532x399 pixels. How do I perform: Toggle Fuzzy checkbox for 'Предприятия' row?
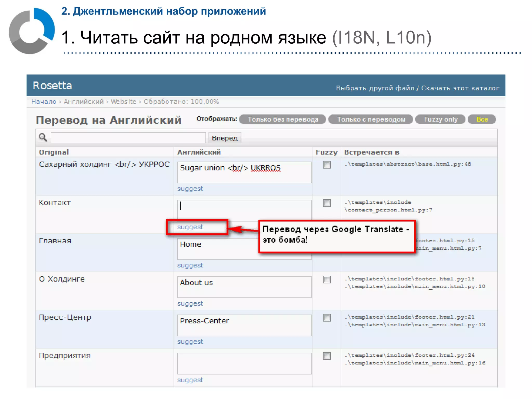(x=327, y=356)
